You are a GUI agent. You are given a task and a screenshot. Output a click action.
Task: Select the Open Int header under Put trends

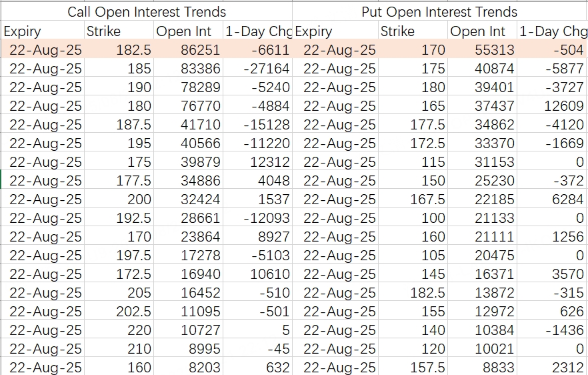477,31
